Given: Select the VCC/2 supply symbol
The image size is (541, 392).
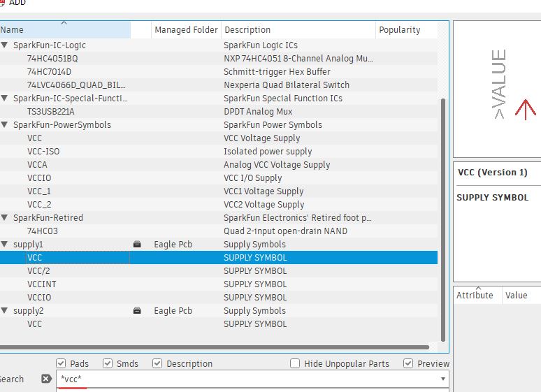Looking at the screenshot, I should [x=38, y=271].
